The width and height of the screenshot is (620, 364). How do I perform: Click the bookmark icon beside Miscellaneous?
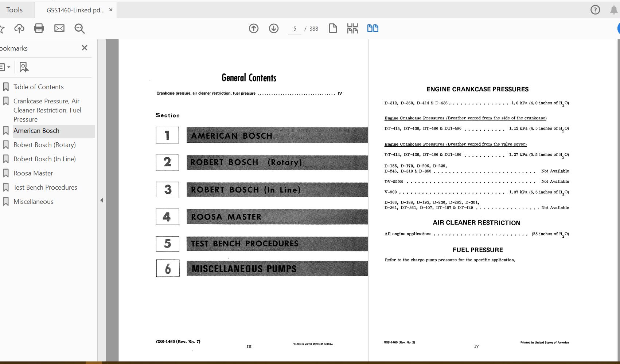point(6,202)
